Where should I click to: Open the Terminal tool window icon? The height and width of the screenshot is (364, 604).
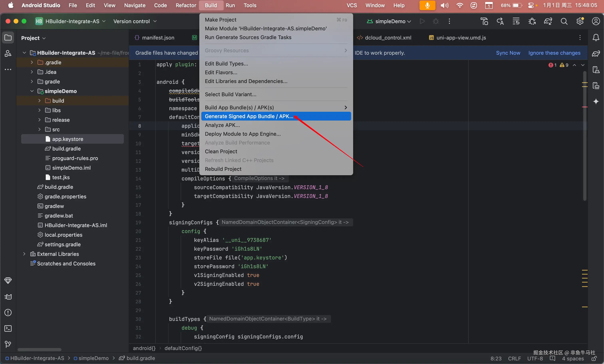(x=8, y=328)
